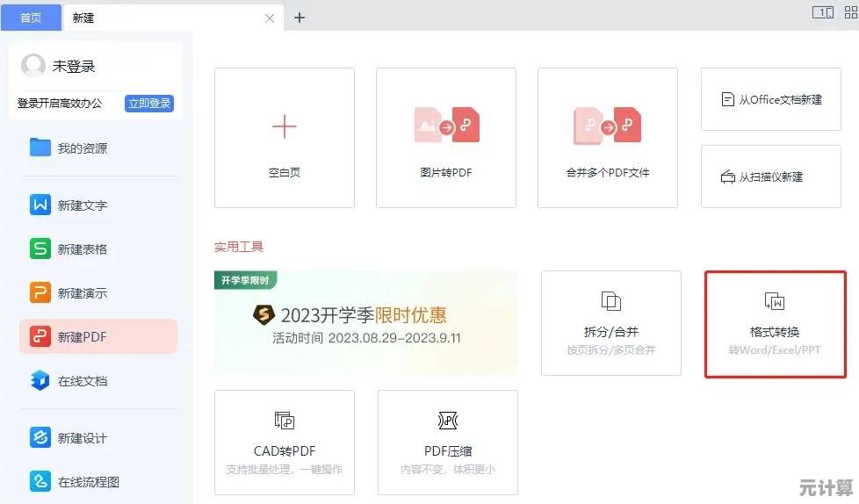This screenshot has width=859, height=504.
Task: Click the 我的资源 label
Action: coord(83,148)
